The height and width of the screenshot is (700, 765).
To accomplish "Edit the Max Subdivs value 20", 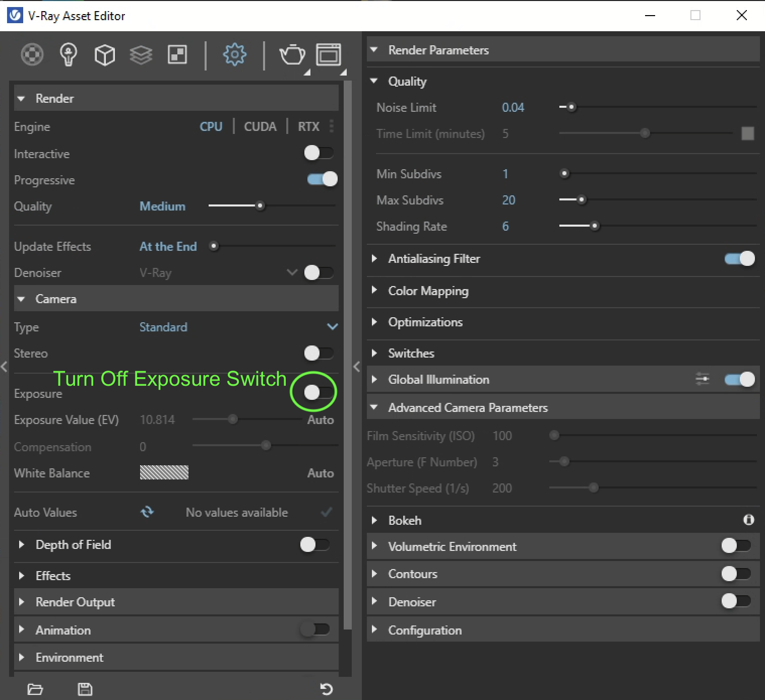I will (508, 200).
